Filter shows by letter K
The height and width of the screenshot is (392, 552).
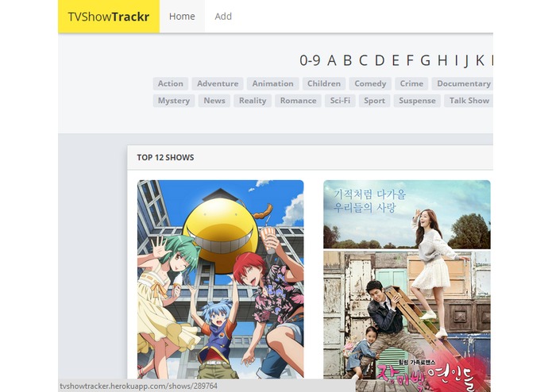pyautogui.click(x=480, y=60)
